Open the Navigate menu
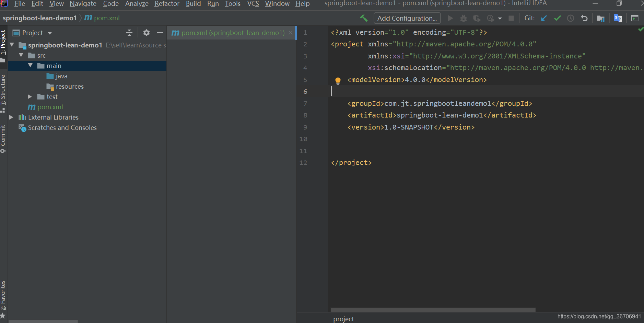Screen dimensions: 644x323 pyautogui.click(x=83, y=4)
